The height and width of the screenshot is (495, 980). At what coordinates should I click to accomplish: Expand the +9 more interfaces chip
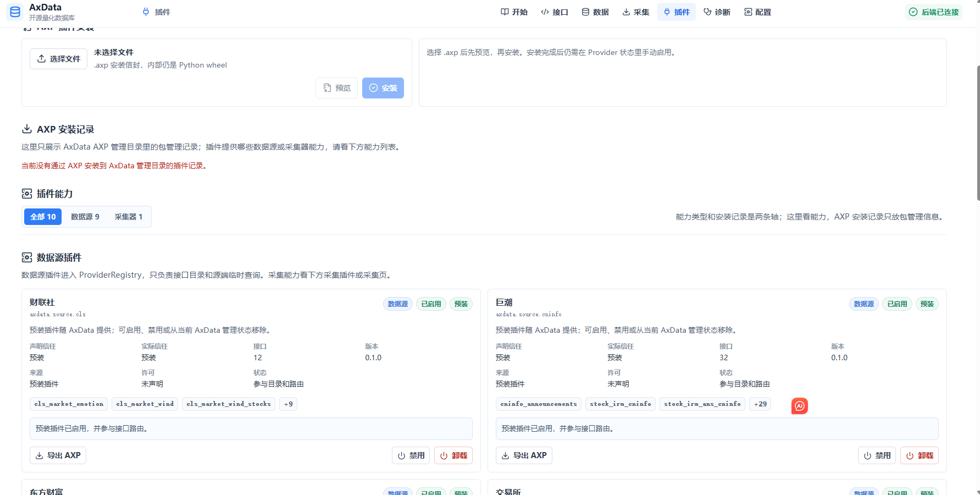pos(289,404)
